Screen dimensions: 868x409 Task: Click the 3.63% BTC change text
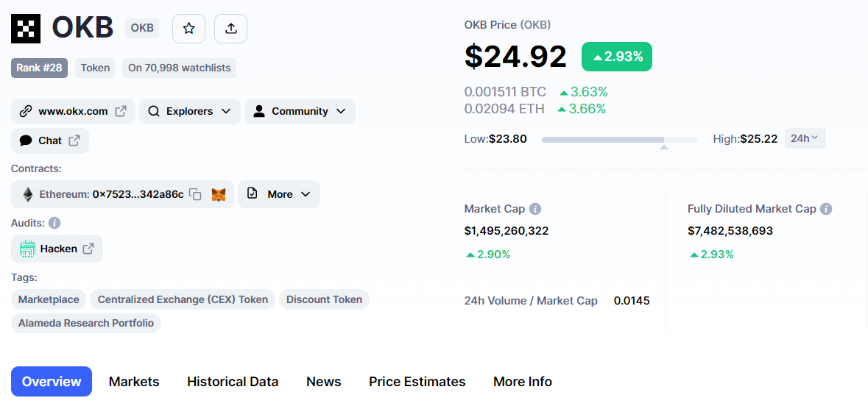tap(584, 92)
